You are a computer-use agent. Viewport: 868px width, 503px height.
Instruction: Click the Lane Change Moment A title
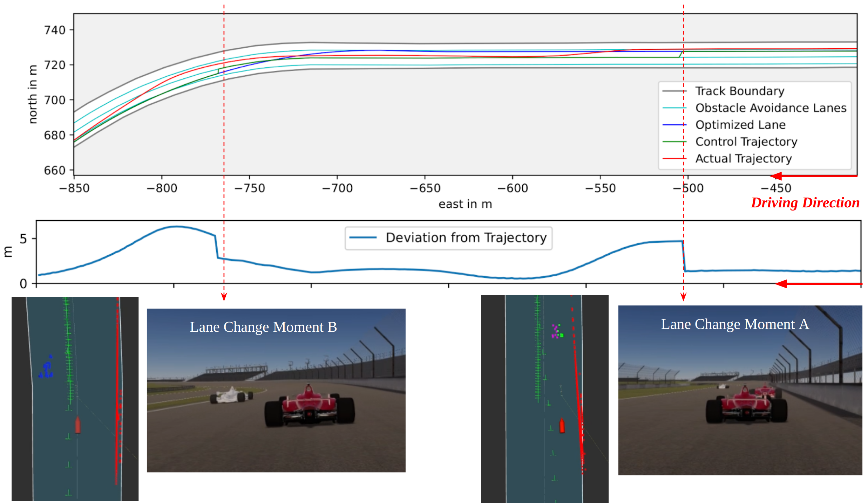click(x=735, y=324)
